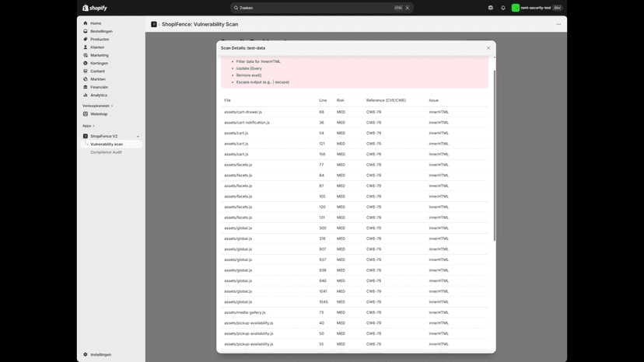Open ShopiFence V2 app link

(x=104, y=136)
